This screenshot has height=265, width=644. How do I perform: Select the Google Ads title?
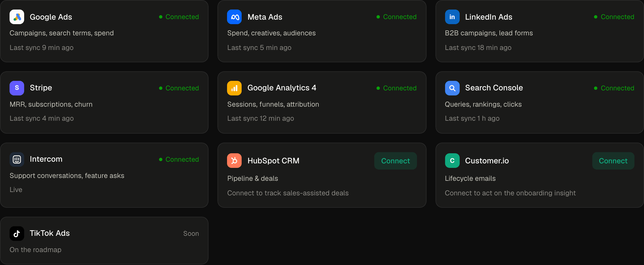tap(51, 17)
